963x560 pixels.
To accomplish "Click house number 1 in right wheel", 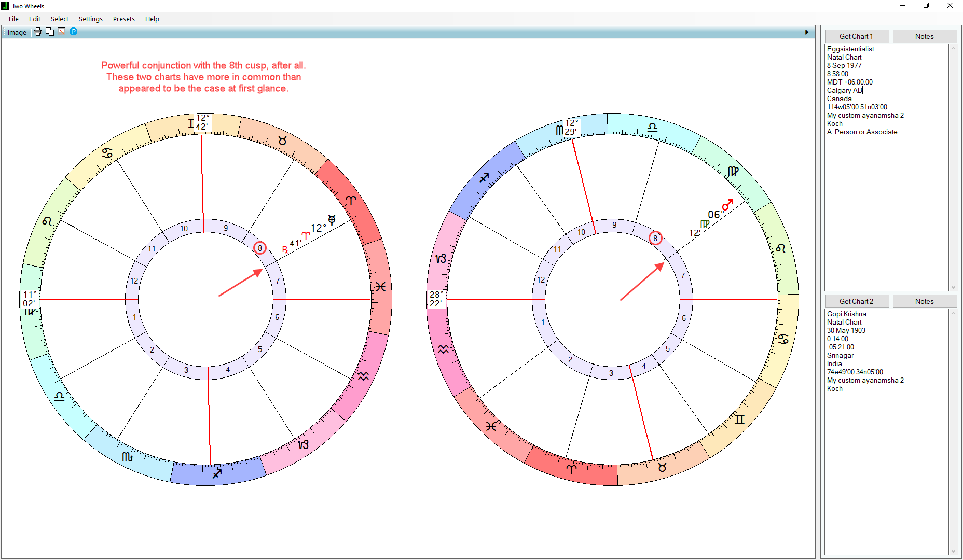I will (x=543, y=323).
